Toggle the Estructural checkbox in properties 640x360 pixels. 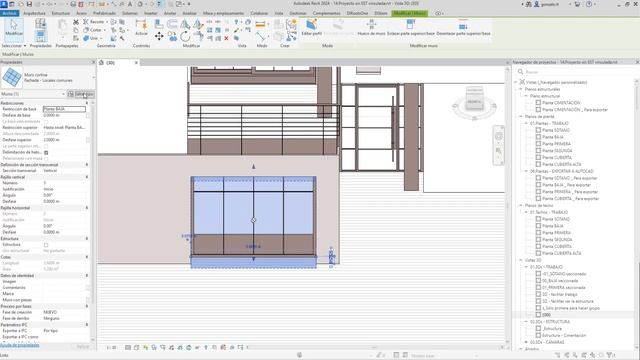(x=46, y=244)
